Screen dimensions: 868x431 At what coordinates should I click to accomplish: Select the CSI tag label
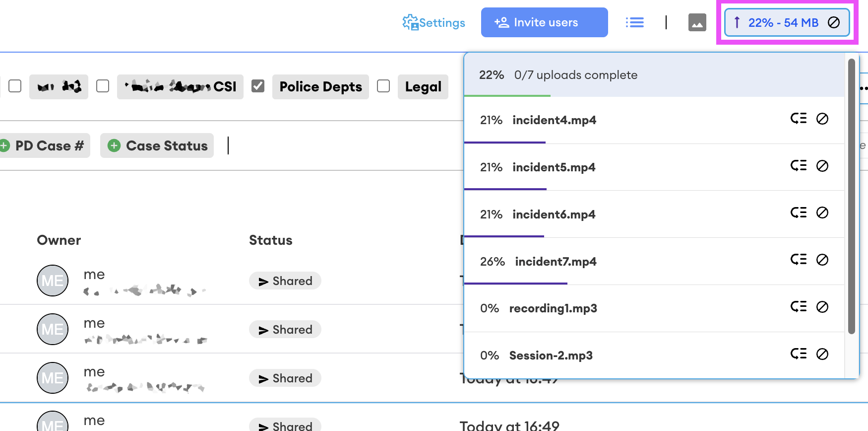[x=180, y=87]
